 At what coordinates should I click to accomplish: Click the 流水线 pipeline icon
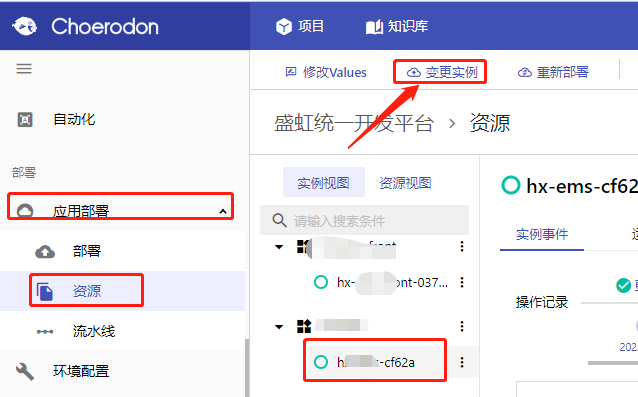(45, 332)
